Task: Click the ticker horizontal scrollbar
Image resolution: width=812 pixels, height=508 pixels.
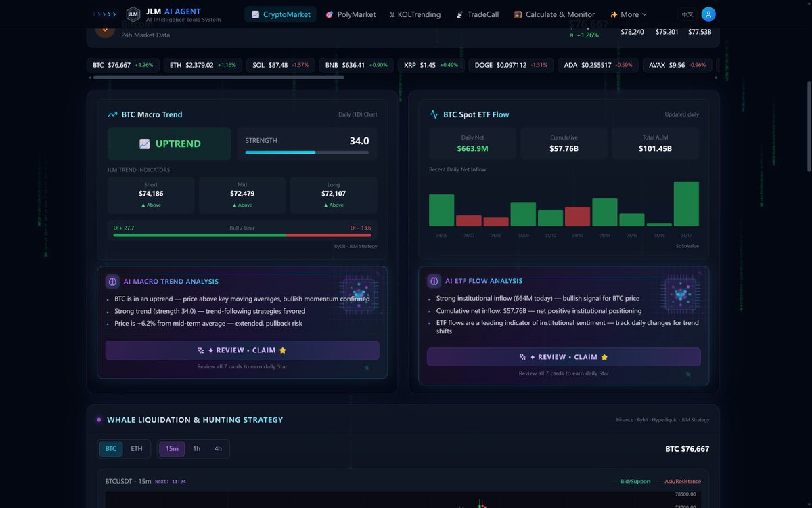Action: point(219,77)
